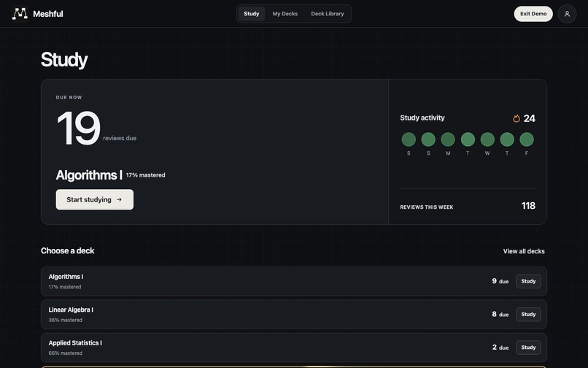Click the Monday activity dot
588x368 pixels.
[x=448, y=139]
